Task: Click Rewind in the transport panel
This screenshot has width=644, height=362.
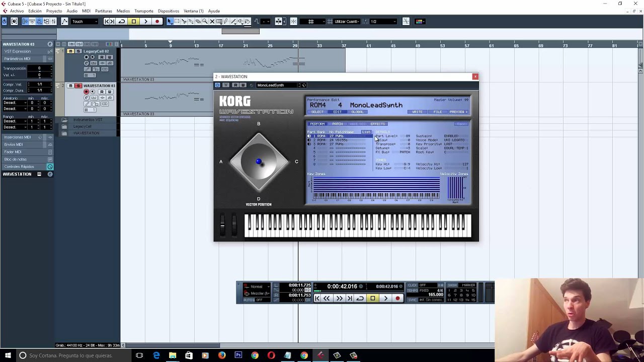Action: pos(327,298)
